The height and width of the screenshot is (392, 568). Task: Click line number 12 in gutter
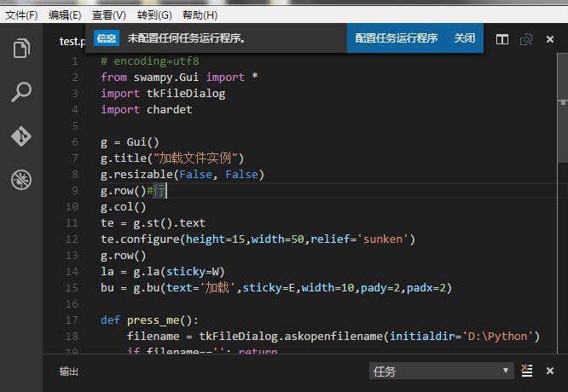[x=72, y=239]
